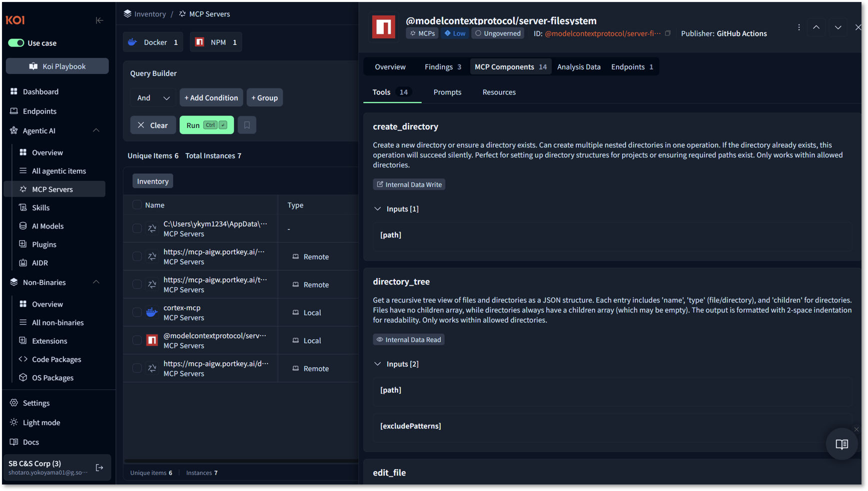
Task: Filter by NPM chip
Action: (216, 42)
